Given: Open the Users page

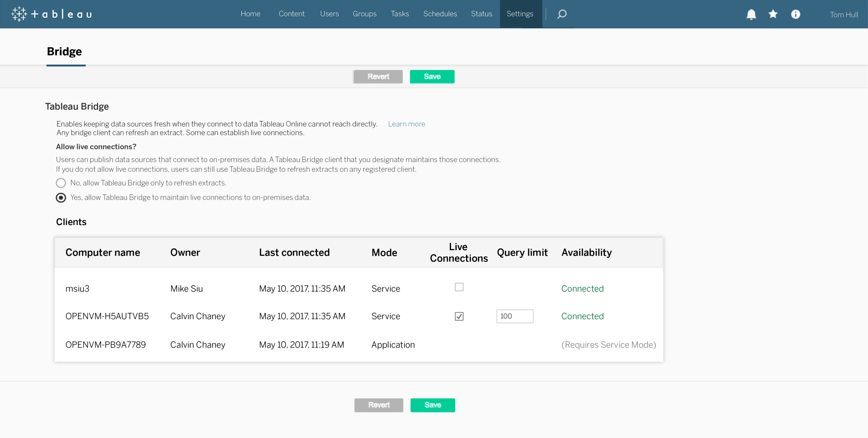Looking at the screenshot, I should tap(329, 14).
